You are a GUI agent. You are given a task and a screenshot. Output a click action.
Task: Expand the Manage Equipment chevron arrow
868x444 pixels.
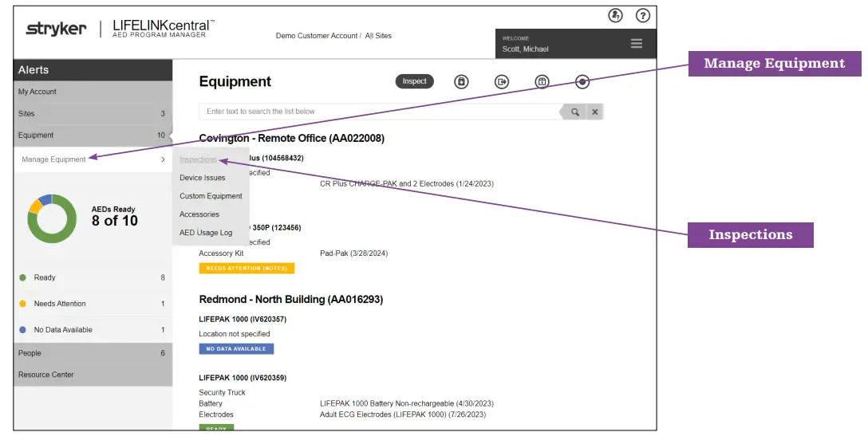click(163, 159)
